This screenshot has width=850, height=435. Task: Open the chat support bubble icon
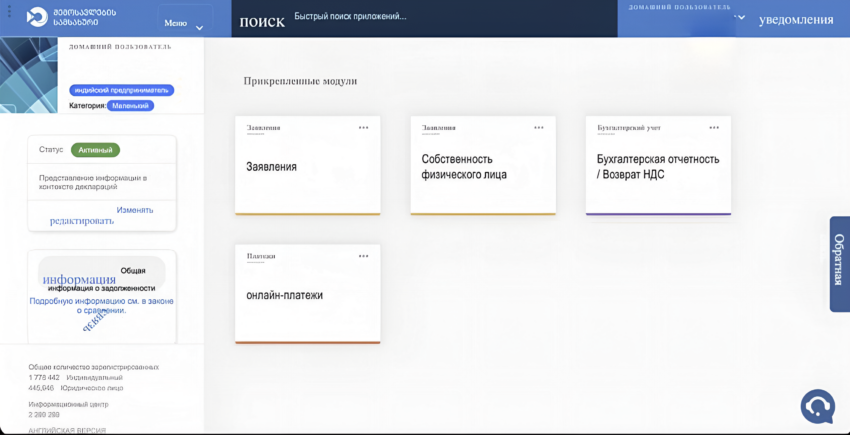pyautogui.click(x=817, y=406)
